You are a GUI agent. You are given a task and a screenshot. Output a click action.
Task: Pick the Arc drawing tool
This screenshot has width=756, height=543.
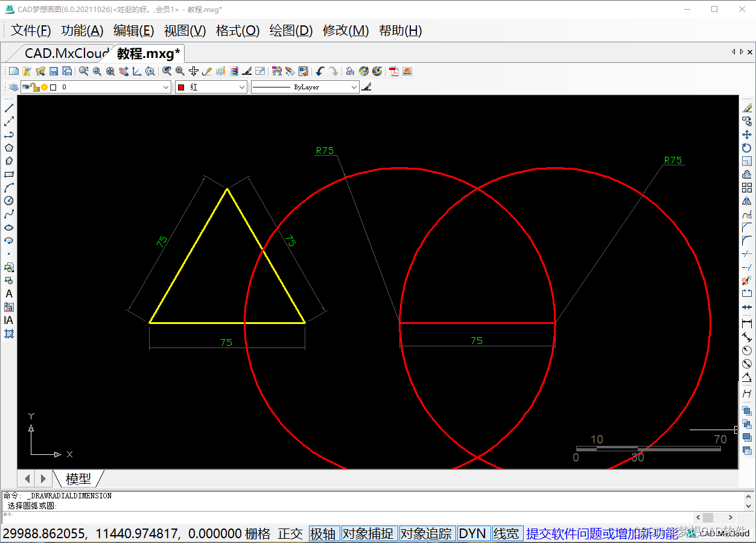(x=9, y=188)
